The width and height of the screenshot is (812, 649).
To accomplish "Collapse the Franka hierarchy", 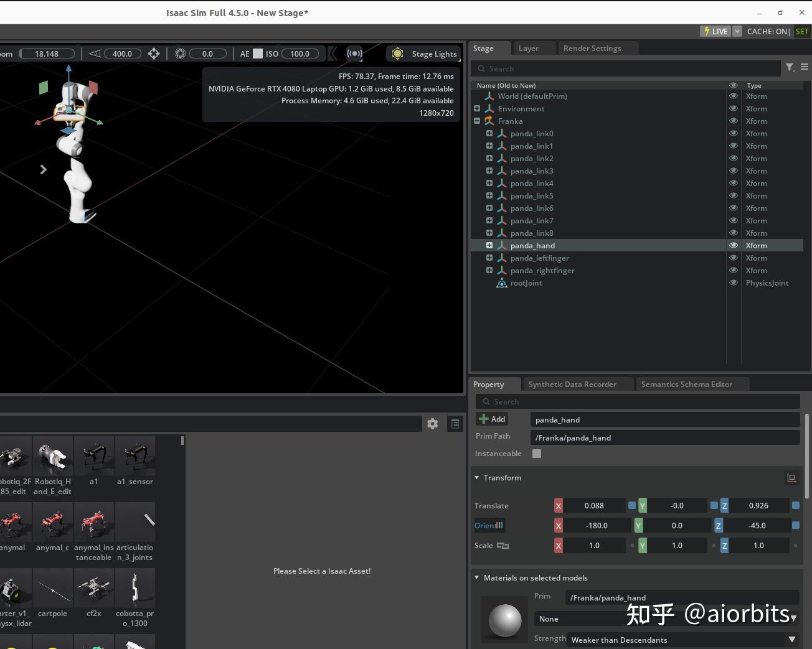I will [477, 121].
